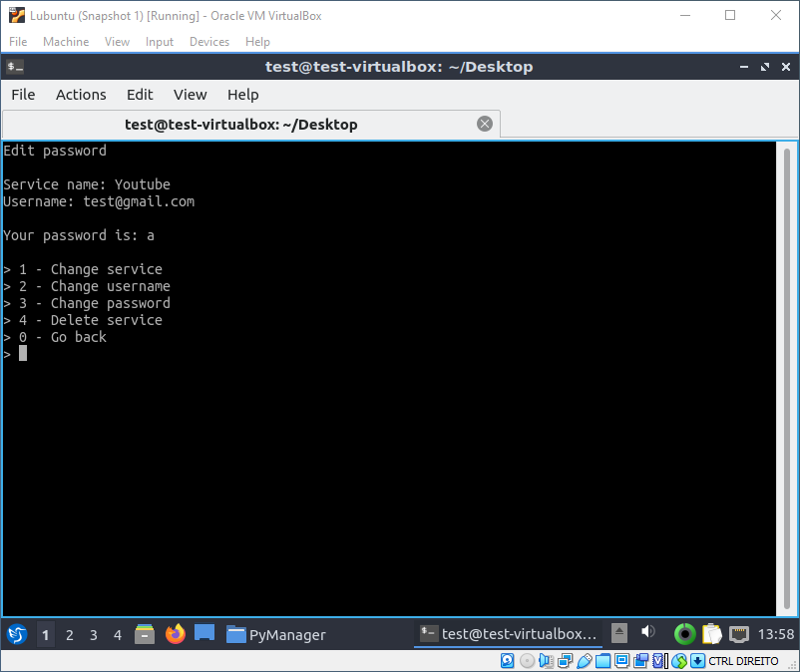Image resolution: width=800 pixels, height=672 pixels.
Task: Open the VirtualBox Help menu
Action: [257, 41]
